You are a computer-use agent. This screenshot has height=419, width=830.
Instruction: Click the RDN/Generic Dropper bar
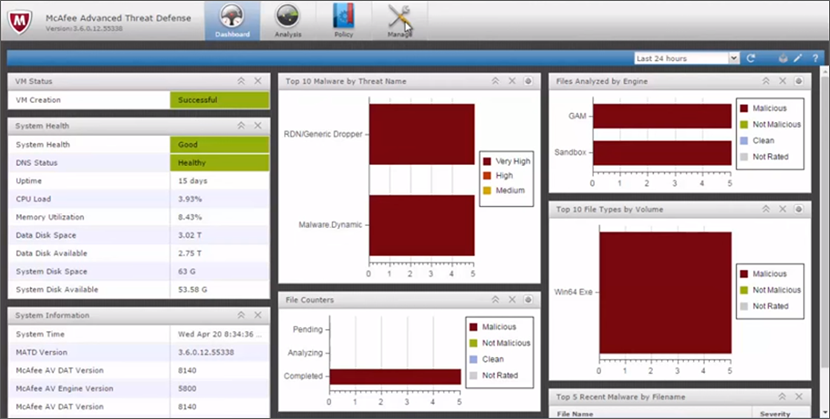[421, 133]
